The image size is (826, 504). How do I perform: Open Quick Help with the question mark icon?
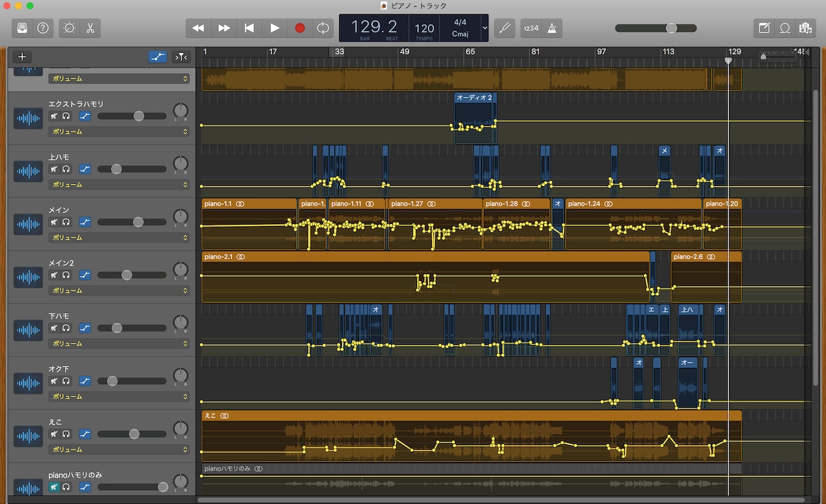pyautogui.click(x=43, y=28)
